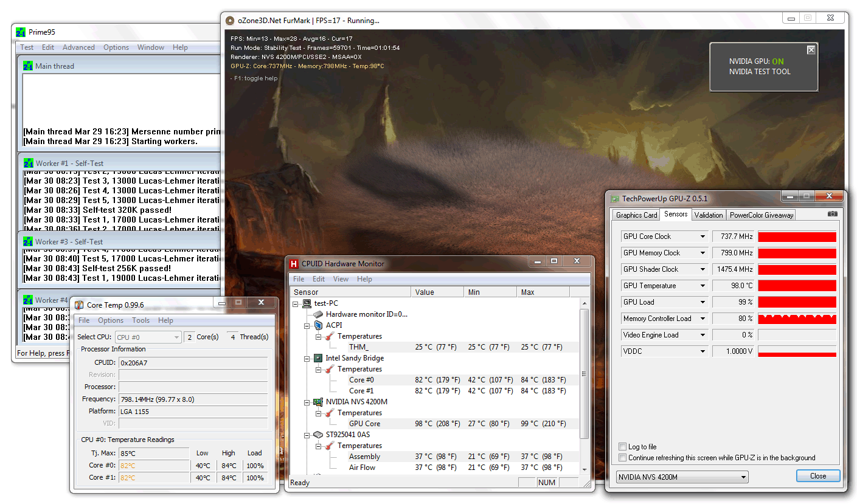Open the VDDC sensor dropdown
This screenshot has width=857, height=504.
tap(703, 351)
